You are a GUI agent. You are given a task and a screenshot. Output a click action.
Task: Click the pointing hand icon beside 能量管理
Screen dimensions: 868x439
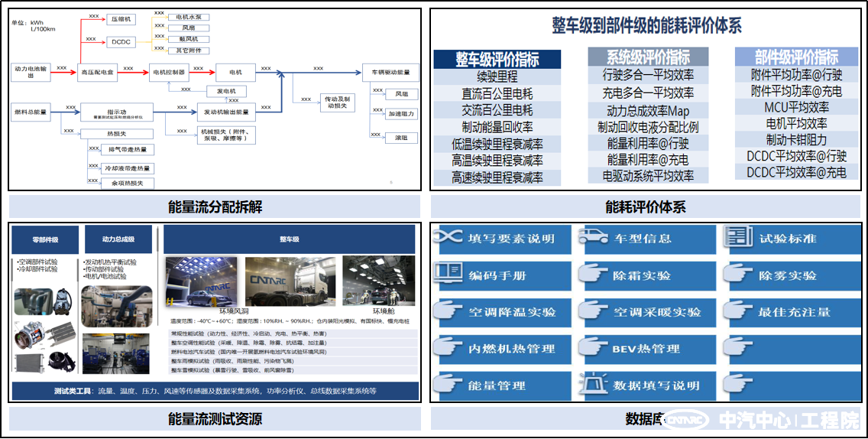point(449,385)
